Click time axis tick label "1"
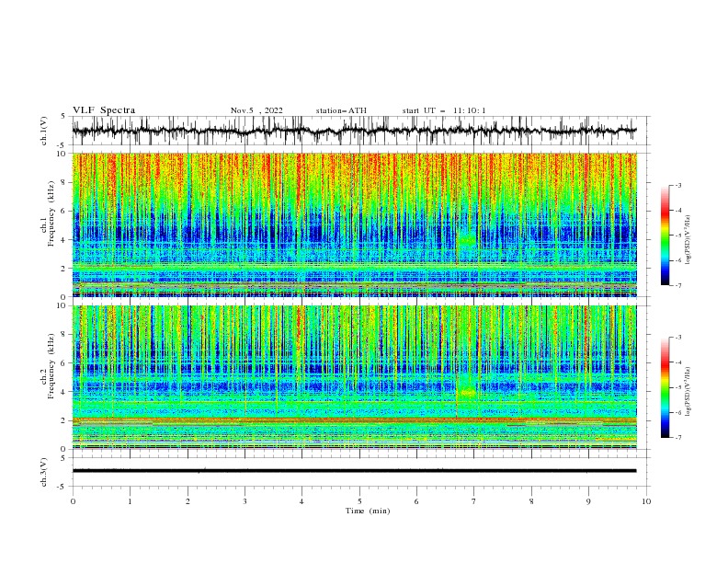The width and height of the screenshot is (728, 563). (130, 501)
